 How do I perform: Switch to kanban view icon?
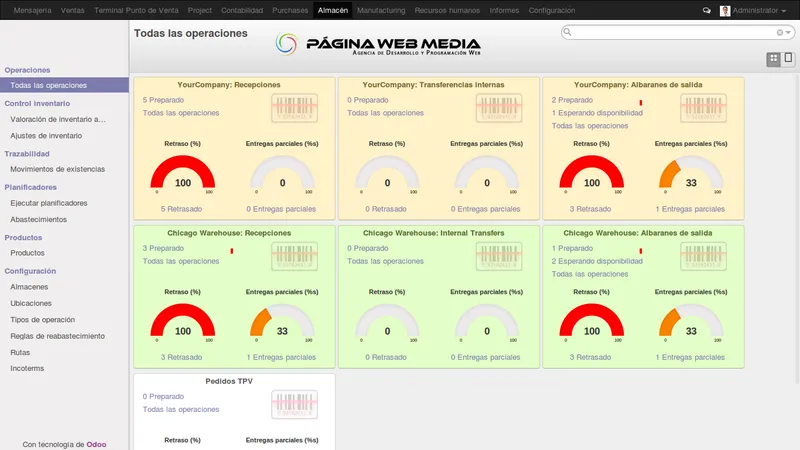point(773,59)
